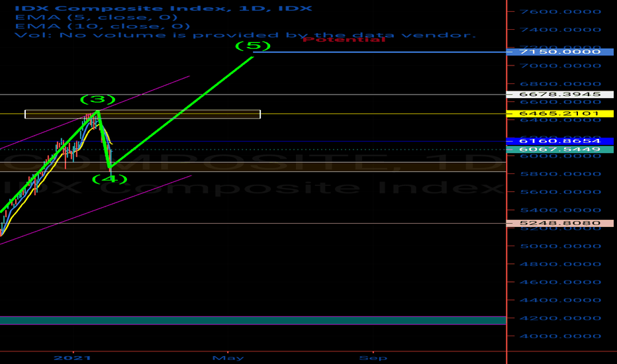Click the red 'Potential' text annotation
617x364 pixels.
point(344,39)
